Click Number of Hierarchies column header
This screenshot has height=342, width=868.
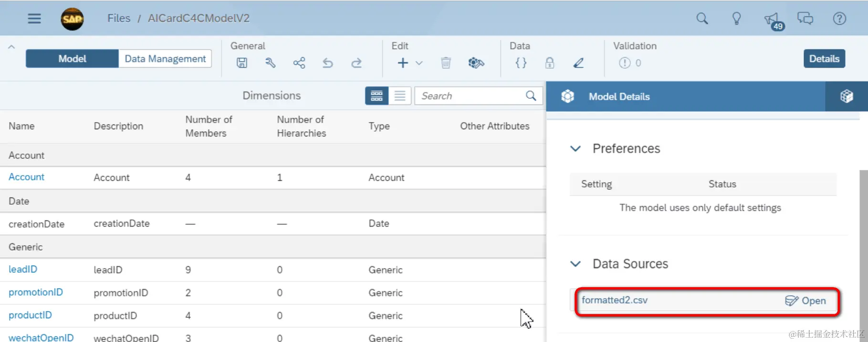301,126
